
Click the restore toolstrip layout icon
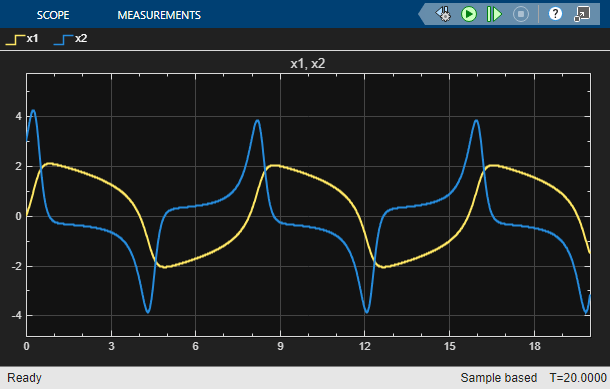pyautogui.click(x=582, y=14)
